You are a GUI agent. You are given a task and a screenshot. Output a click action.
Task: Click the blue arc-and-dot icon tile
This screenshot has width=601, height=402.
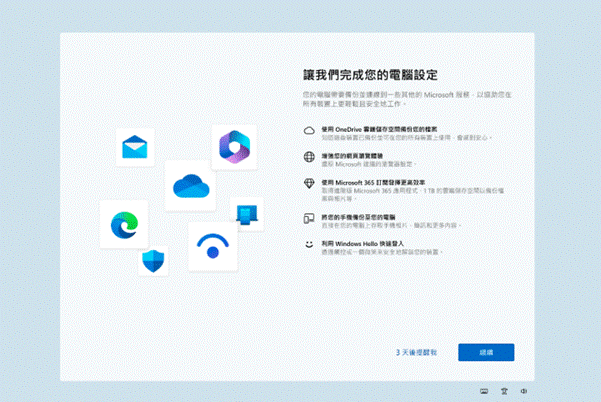(x=213, y=246)
